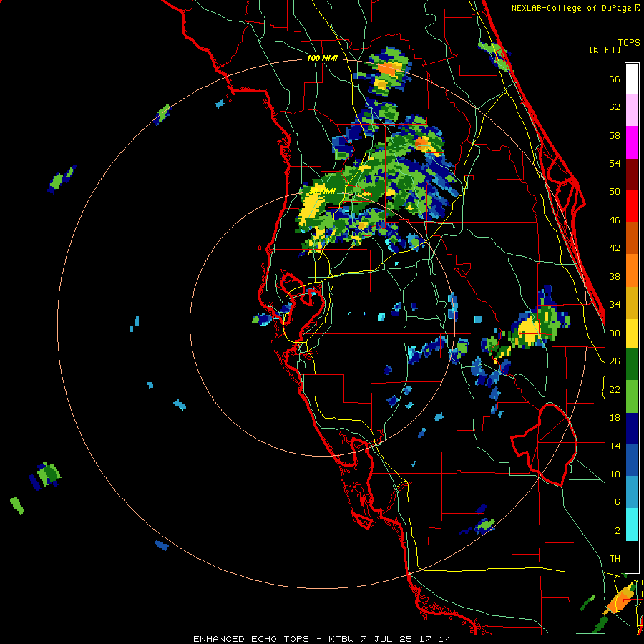Click the ENHANCED ECHO TOPS footer caption

[251, 639]
